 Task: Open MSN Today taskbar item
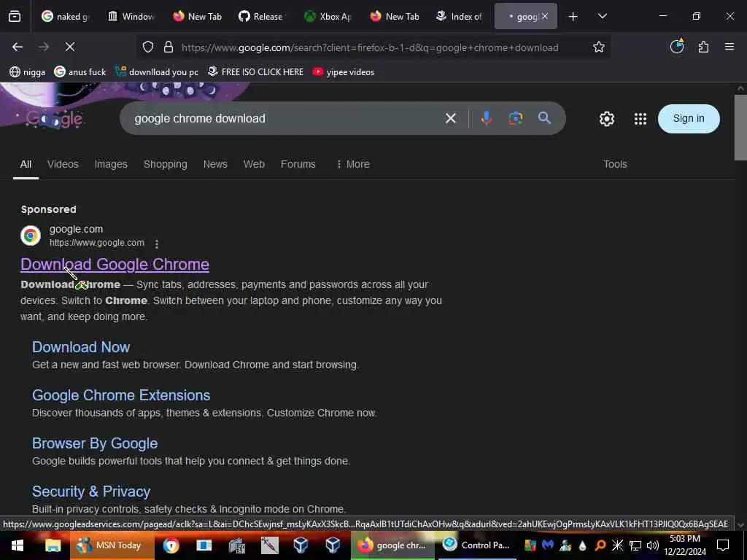pos(112,545)
